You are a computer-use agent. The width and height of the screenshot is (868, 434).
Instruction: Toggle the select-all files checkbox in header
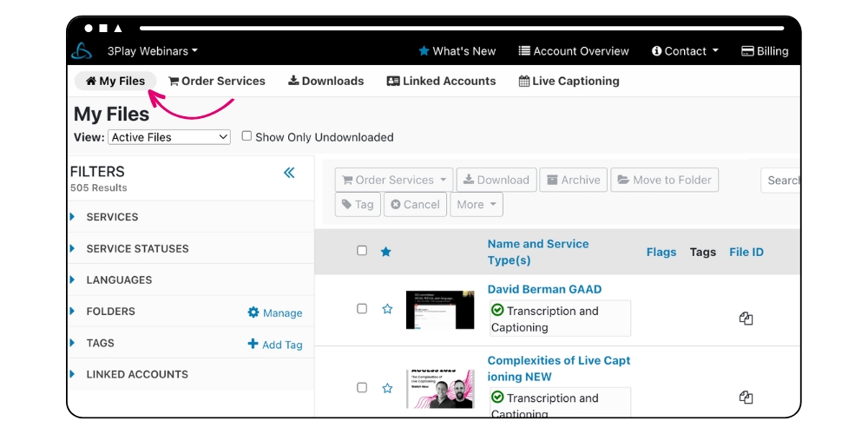point(362,250)
